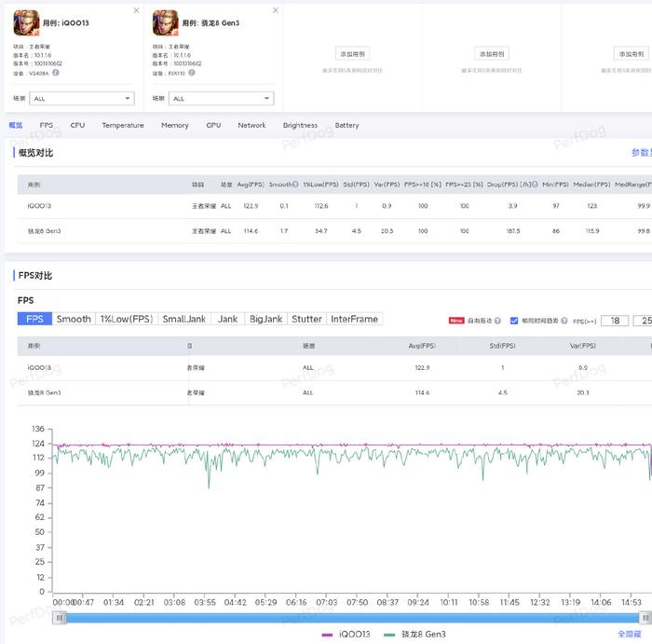The image size is (652, 644).
Task: Click the left handle of timeline range slider
Action: click(x=60, y=617)
